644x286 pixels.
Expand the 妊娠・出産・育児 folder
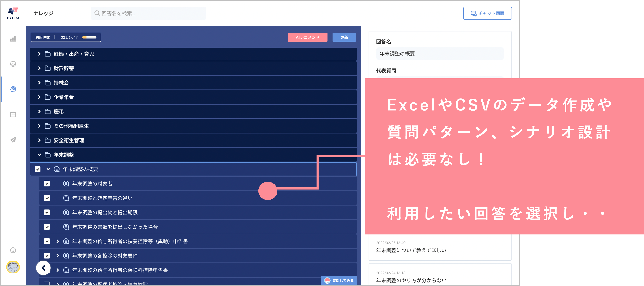pyautogui.click(x=39, y=54)
